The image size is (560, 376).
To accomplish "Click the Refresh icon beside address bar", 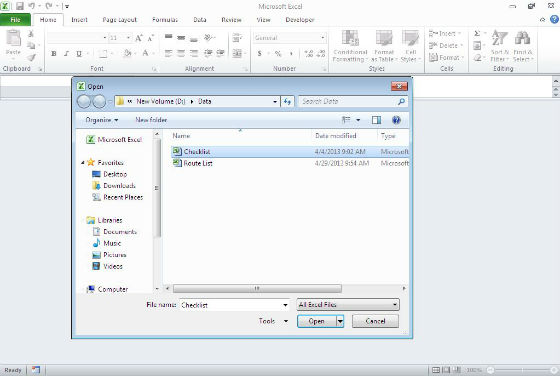I will point(288,101).
